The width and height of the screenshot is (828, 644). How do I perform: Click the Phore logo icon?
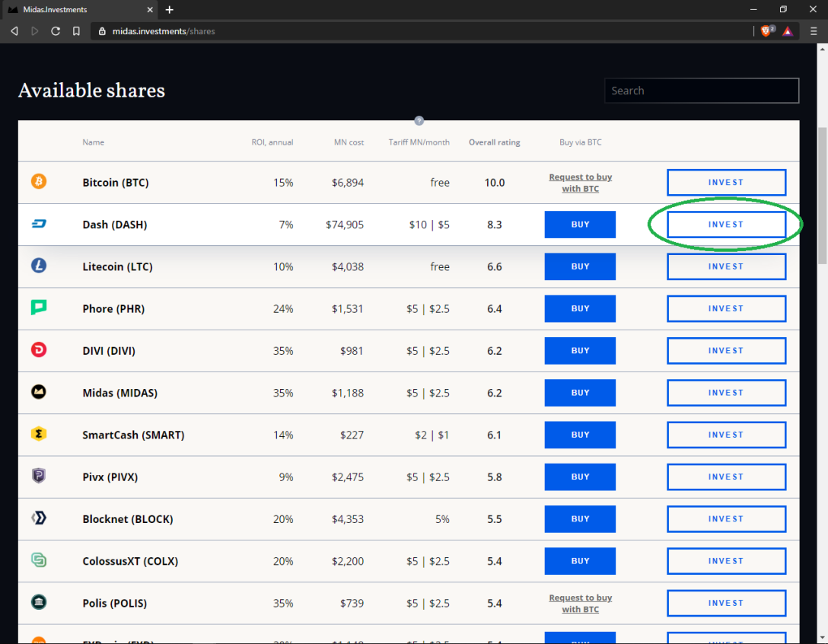(x=39, y=307)
